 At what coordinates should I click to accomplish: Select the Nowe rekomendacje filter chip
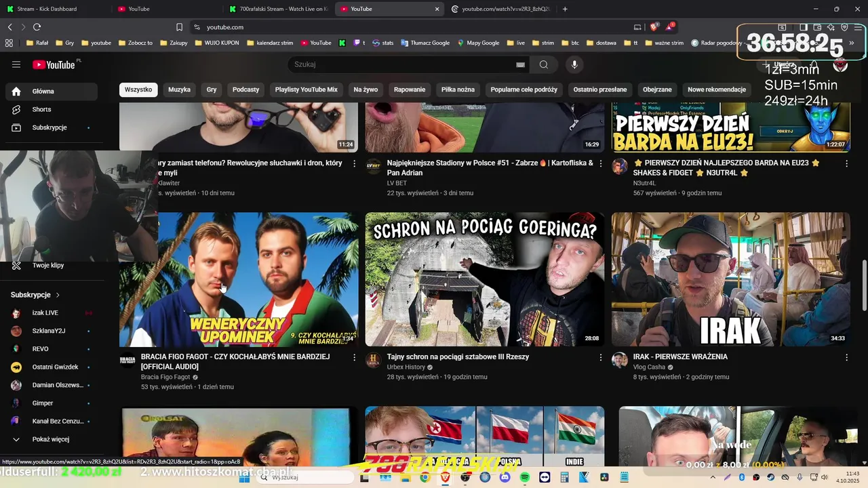point(716,89)
